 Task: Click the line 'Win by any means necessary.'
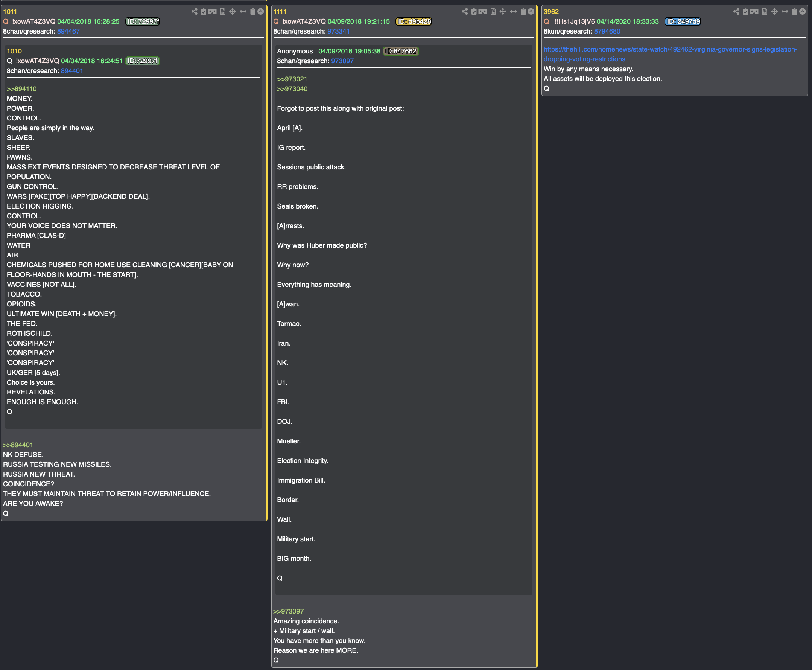[588, 69]
